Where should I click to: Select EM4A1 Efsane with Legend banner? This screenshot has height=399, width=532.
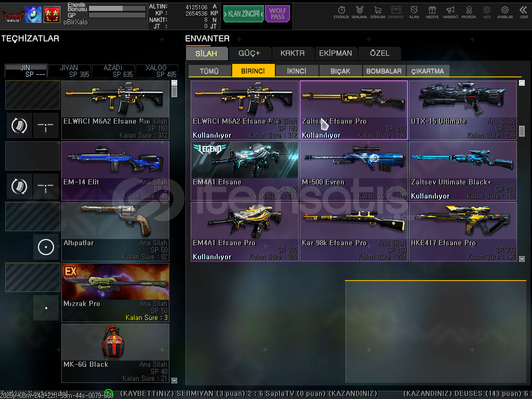click(x=245, y=171)
